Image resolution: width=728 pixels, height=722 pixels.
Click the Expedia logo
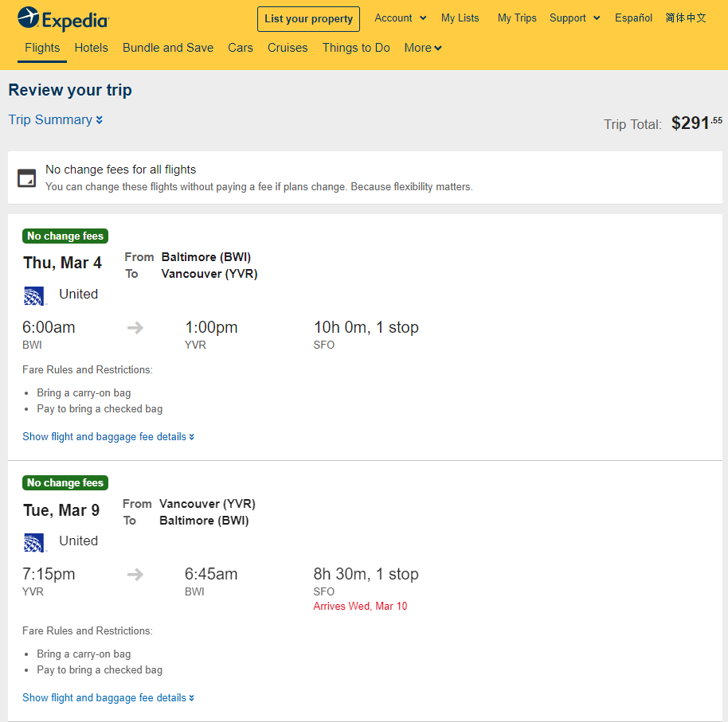coord(63,18)
